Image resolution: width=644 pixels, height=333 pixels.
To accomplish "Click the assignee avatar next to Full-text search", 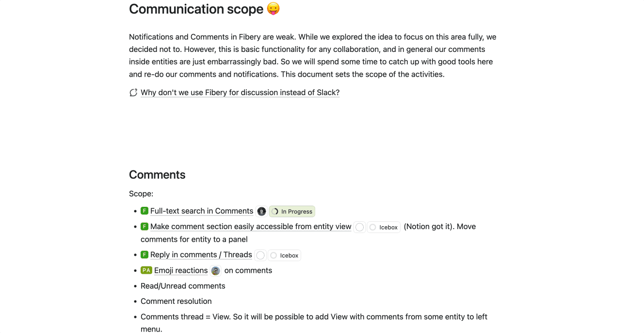I will [262, 211].
